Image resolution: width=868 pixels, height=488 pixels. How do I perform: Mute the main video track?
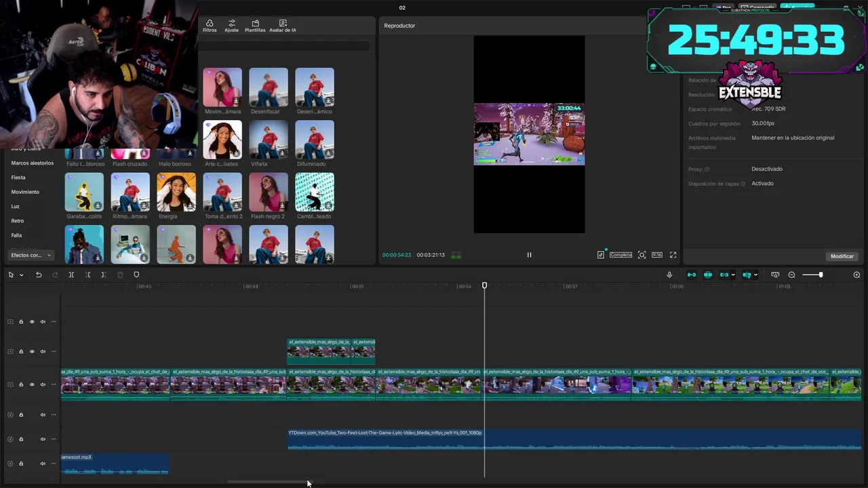[x=43, y=384]
